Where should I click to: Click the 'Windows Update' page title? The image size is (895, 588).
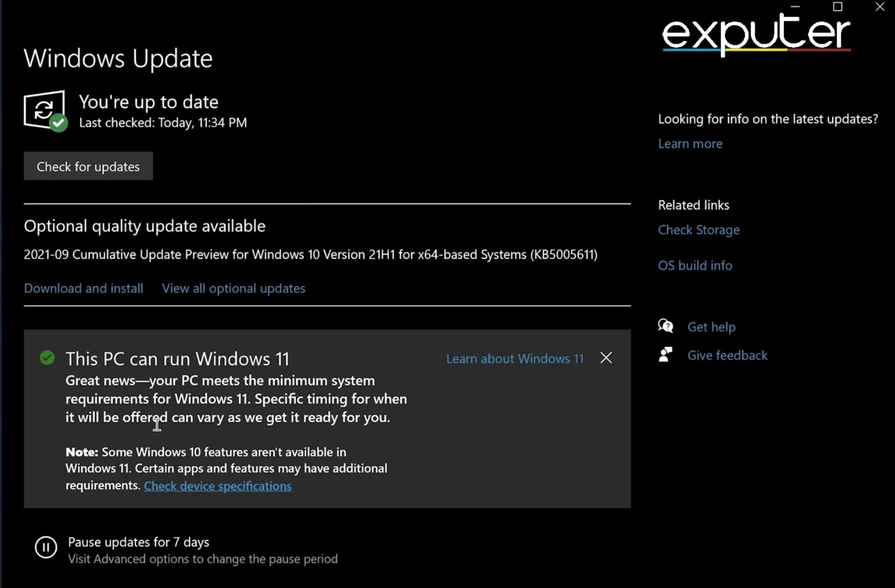click(118, 58)
